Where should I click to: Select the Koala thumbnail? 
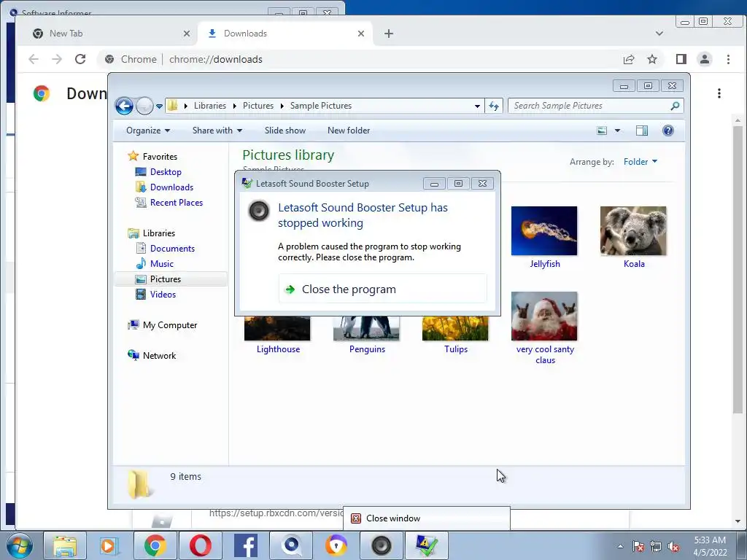tap(633, 231)
